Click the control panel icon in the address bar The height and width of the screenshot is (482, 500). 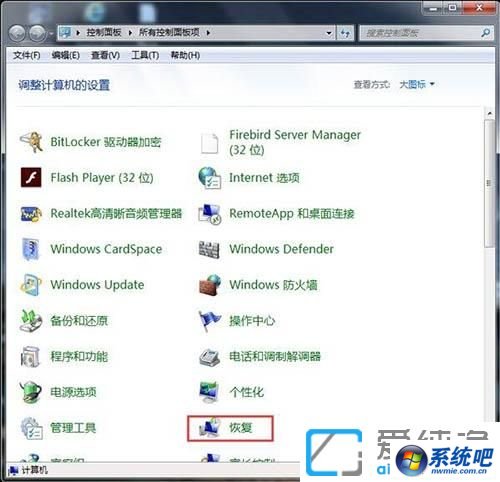(x=65, y=32)
